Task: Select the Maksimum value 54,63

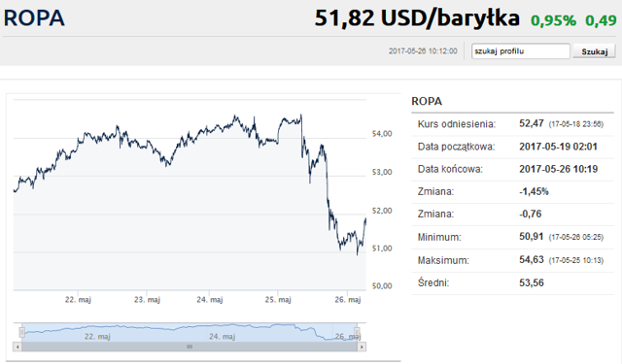Action: click(532, 259)
